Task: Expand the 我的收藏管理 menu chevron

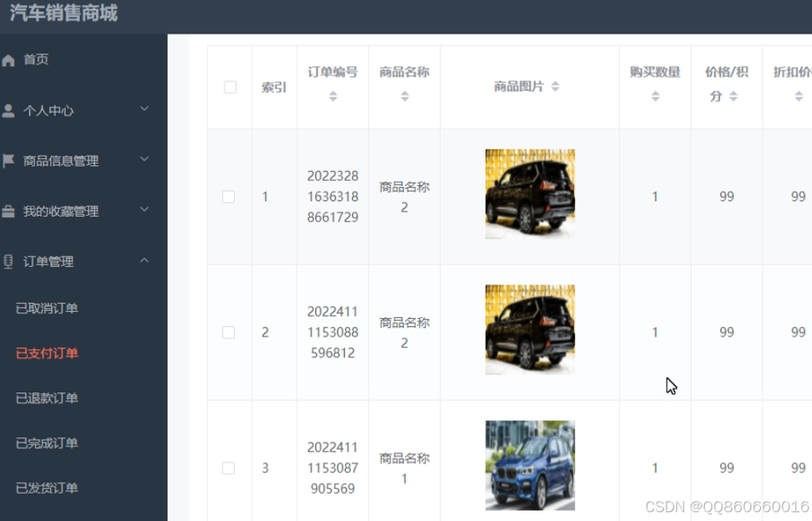Action: click(145, 209)
